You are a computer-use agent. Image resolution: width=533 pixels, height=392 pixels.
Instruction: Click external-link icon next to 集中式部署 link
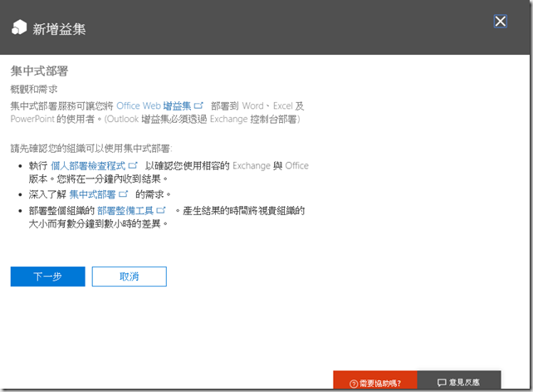pos(125,194)
